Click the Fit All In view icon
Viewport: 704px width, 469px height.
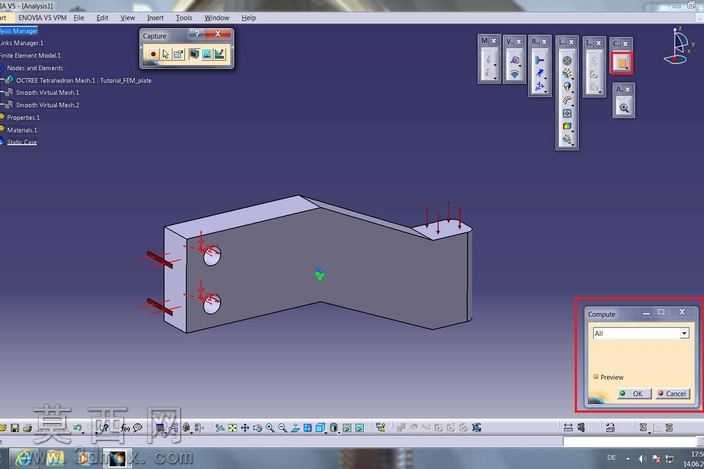[232, 428]
